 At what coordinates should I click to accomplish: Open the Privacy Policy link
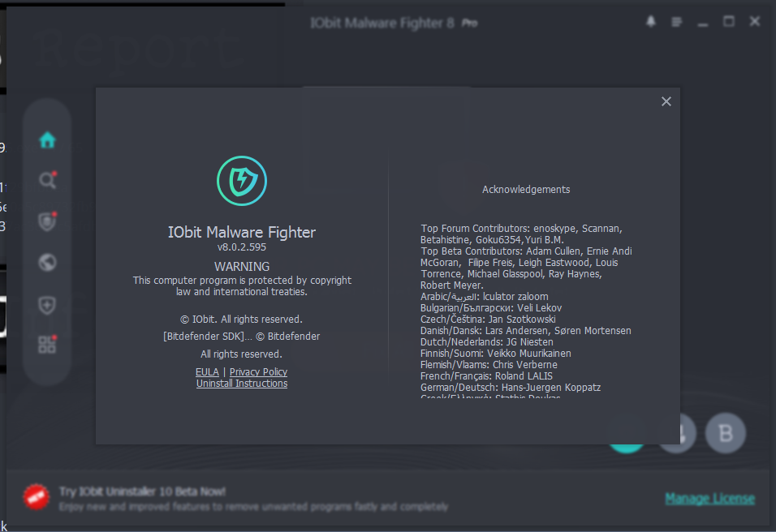[x=258, y=371]
